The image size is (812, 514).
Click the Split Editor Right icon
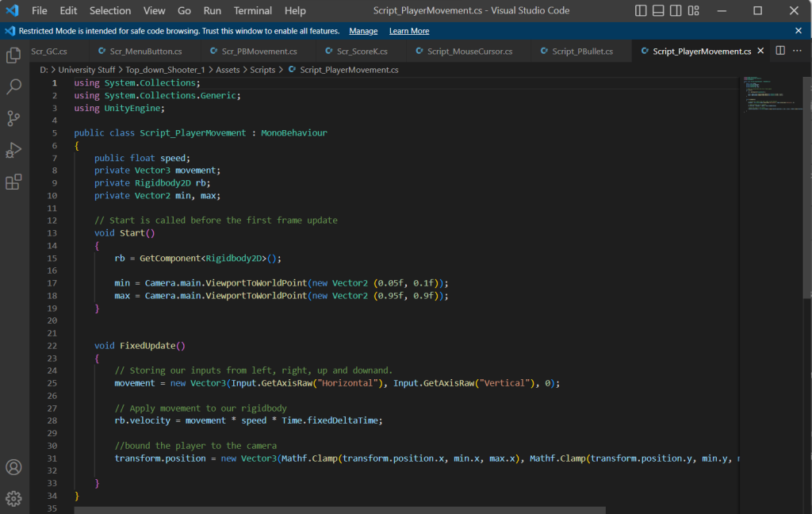(780, 51)
